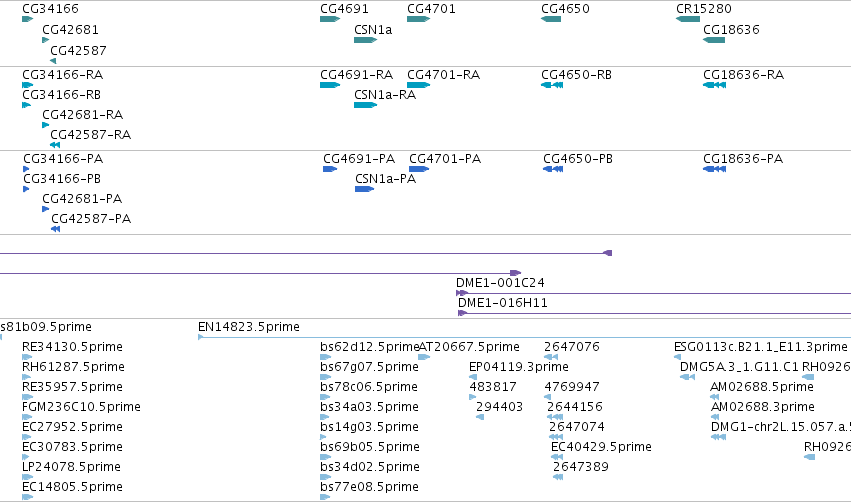Select the CSN1a-RA transcript bar
Viewport: 851px width, 502px height.
tap(365, 105)
